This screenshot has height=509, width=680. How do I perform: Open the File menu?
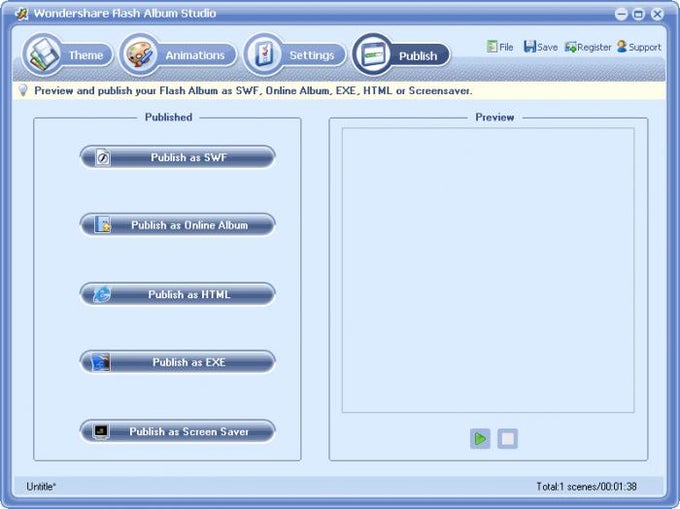click(500, 47)
